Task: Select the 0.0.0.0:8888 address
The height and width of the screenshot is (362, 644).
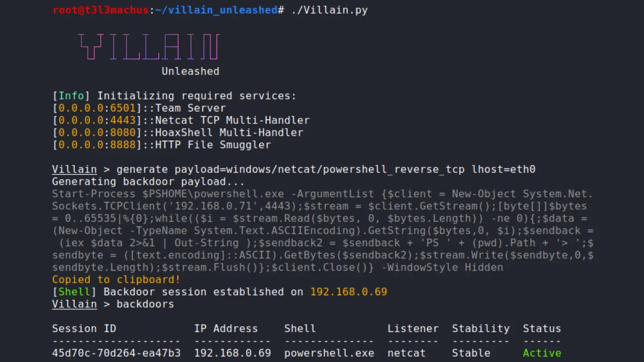Action: (97, 145)
